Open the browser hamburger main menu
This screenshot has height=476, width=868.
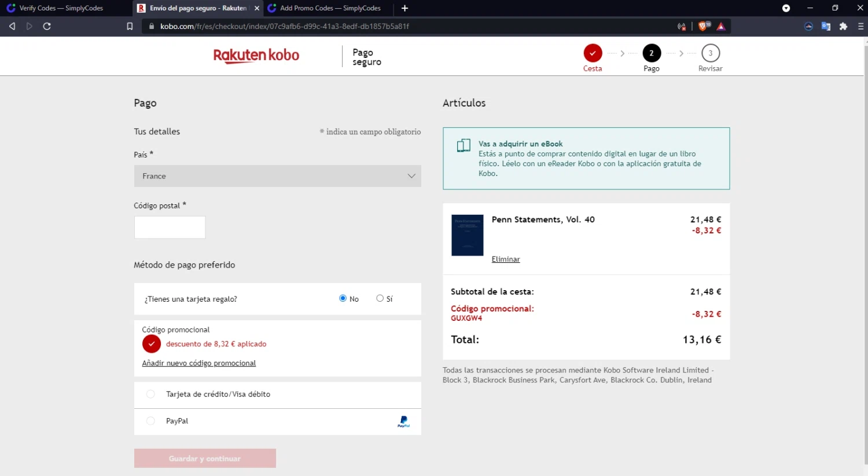point(861,26)
